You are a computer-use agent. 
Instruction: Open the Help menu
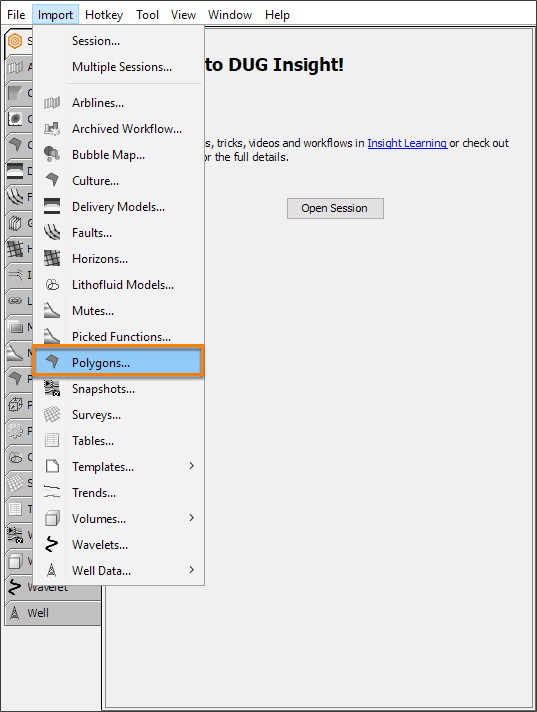[x=277, y=15]
